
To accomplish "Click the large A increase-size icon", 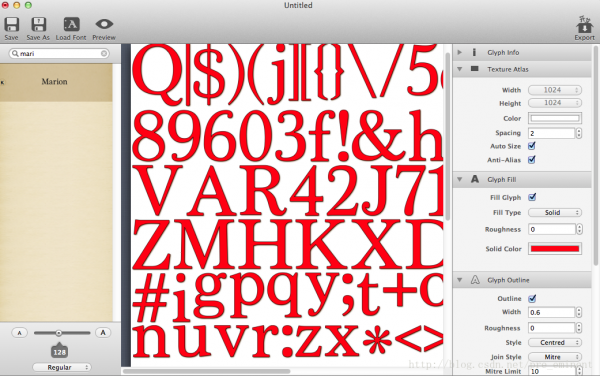I will (x=103, y=333).
